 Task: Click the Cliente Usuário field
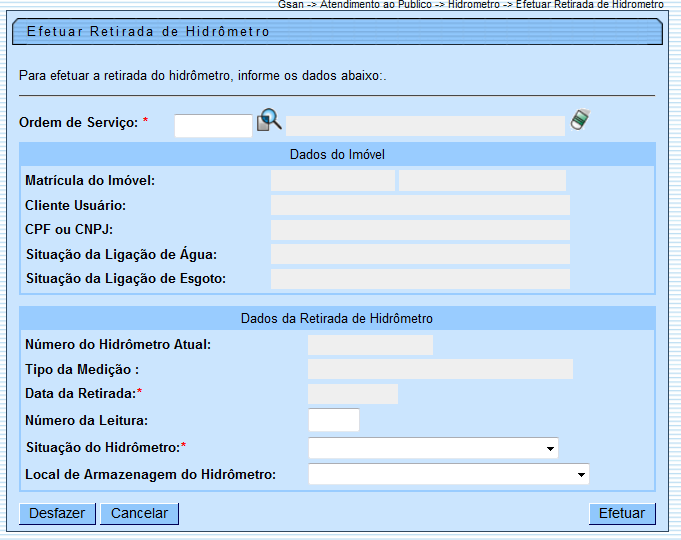[420, 205]
